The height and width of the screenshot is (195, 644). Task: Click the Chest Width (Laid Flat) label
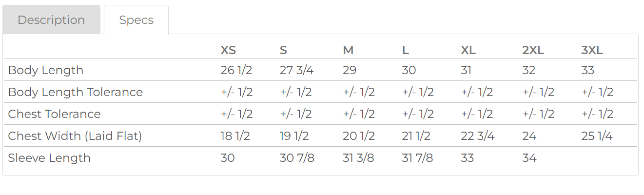click(x=75, y=136)
